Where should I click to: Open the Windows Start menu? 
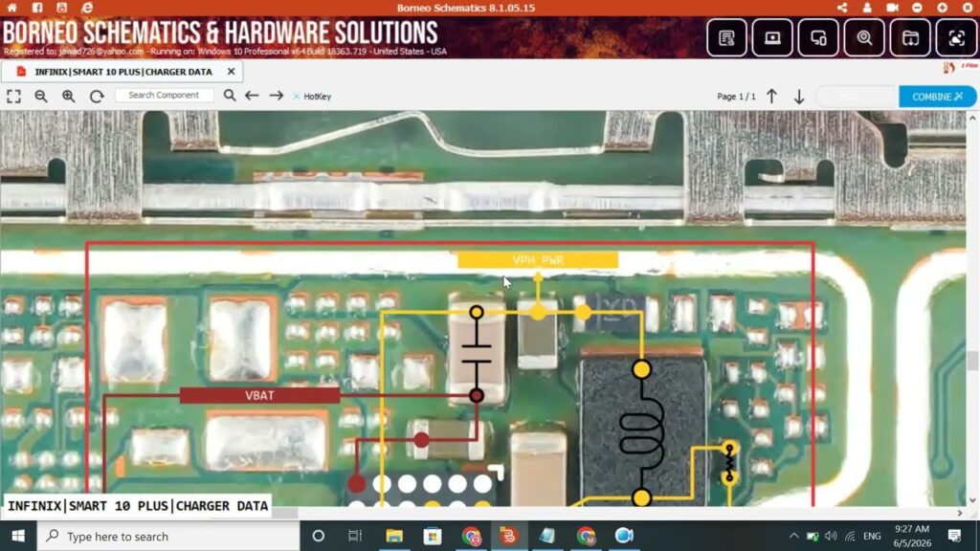click(x=18, y=536)
